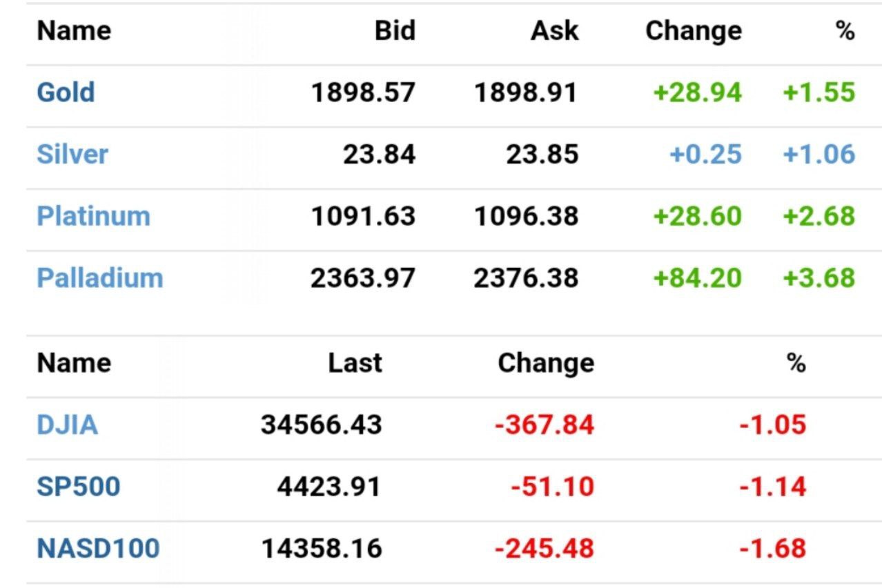This screenshot has width=882, height=588.
Task: Click the Bid column header
Action: point(395,31)
